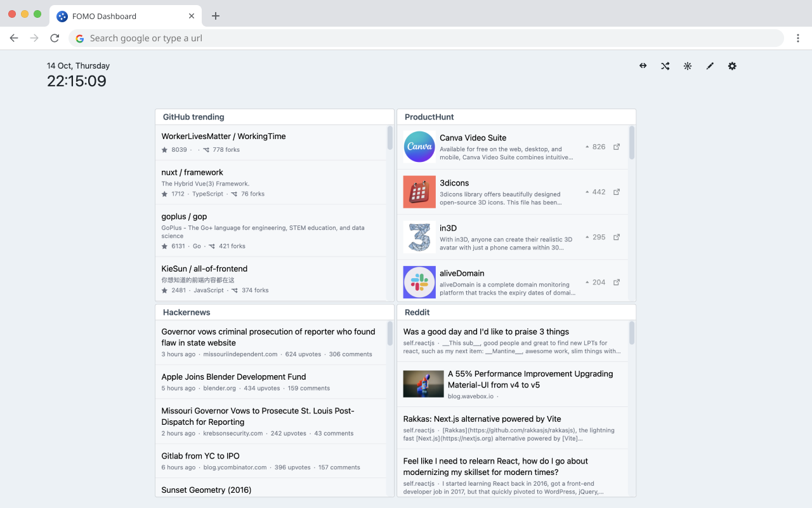
Task: Click the shuffle widgets icon
Action: tap(665, 65)
